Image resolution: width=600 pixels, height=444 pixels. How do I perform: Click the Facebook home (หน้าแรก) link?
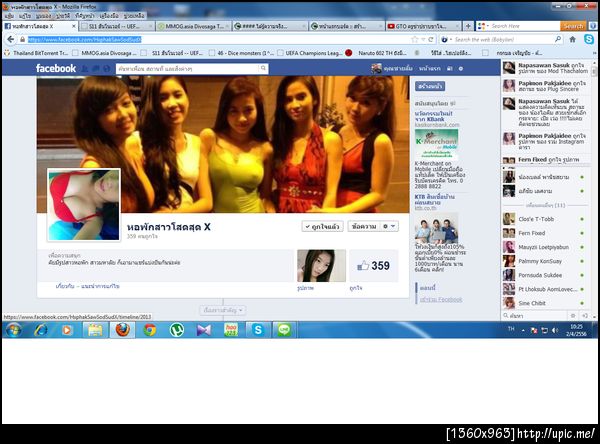[429, 69]
